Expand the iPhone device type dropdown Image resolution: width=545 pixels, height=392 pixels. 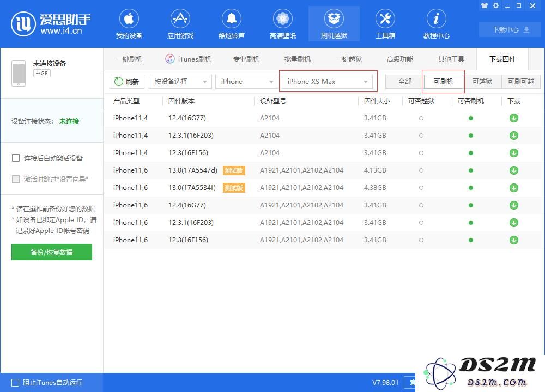[246, 82]
